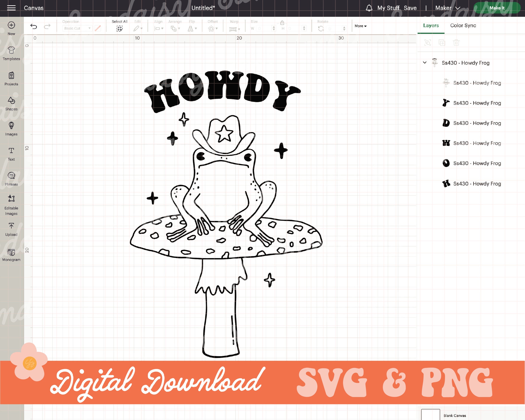Open the Phrases panel
525x420 pixels.
pos(11,179)
